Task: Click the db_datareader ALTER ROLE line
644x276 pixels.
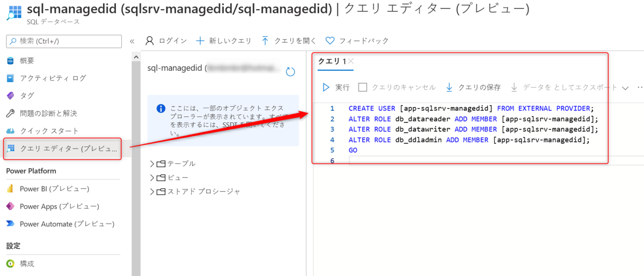Action: tap(473, 118)
